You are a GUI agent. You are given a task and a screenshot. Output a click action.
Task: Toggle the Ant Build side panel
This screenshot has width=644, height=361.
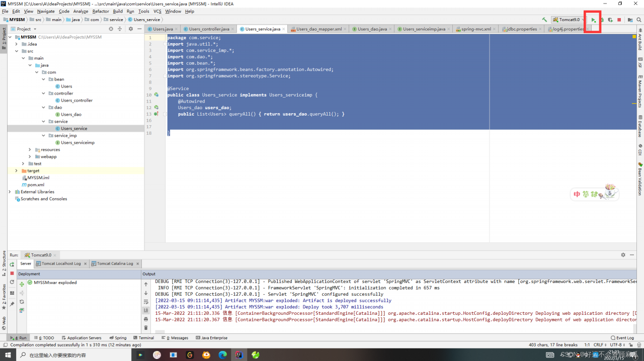(x=640, y=40)
